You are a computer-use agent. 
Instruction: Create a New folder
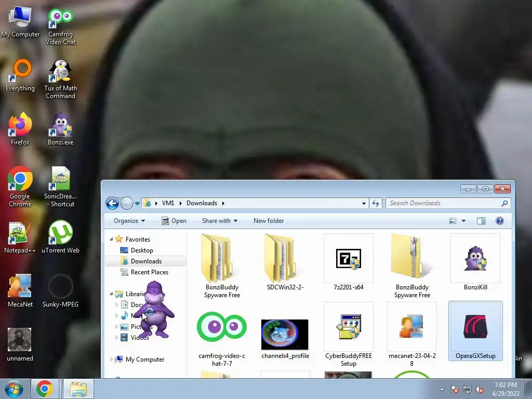point(269,221)
